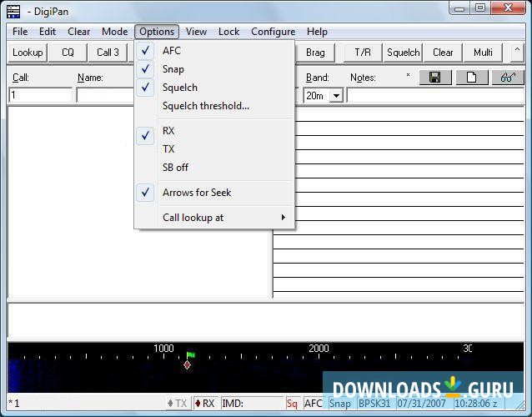Open the View menu

196,32
